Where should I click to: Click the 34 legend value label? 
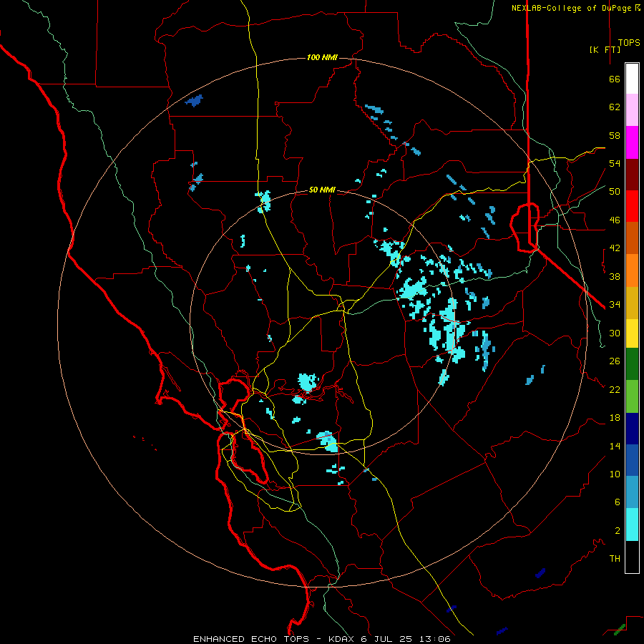pyautogui.click(x=615, y=304)
